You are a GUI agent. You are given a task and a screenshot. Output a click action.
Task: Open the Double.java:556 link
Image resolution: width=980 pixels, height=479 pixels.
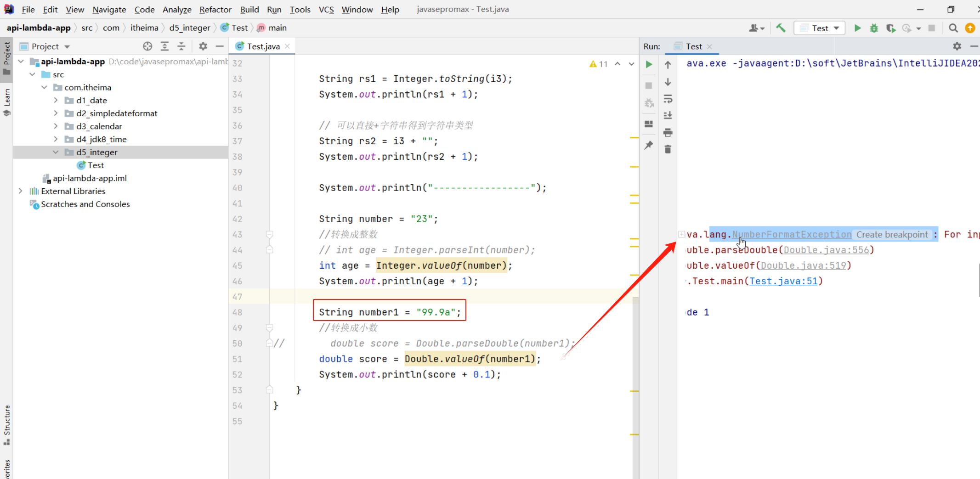[x=826, y=250]
